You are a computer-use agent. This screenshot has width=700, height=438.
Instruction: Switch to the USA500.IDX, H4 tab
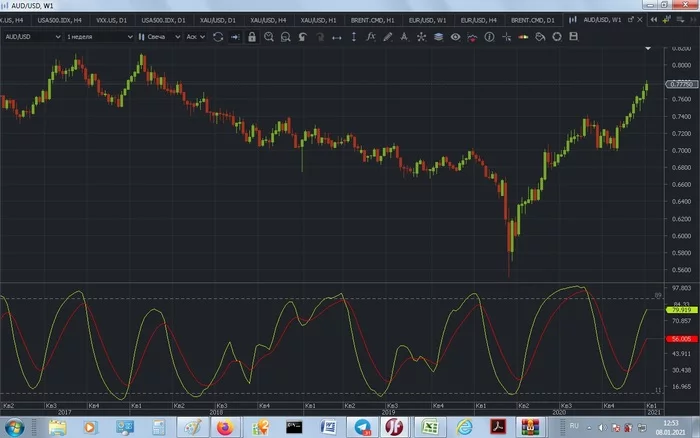click(x=59, y=20)
